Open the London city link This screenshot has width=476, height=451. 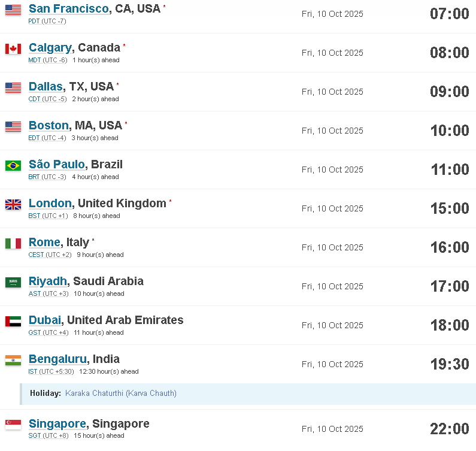point(50,203)
